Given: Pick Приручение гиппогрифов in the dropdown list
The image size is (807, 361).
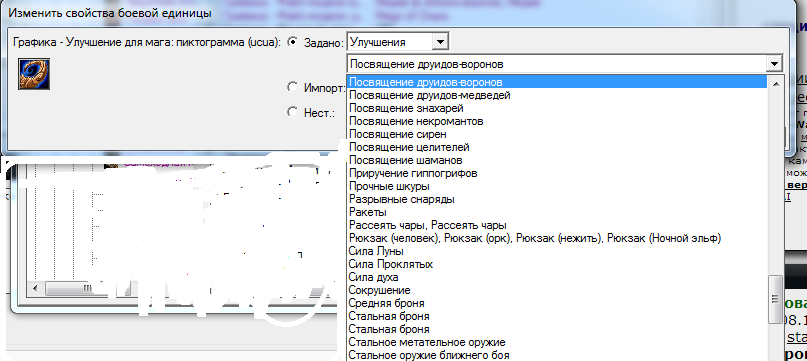Looking at the screenshot, I should pyautogui.click(x=557, y=174).
